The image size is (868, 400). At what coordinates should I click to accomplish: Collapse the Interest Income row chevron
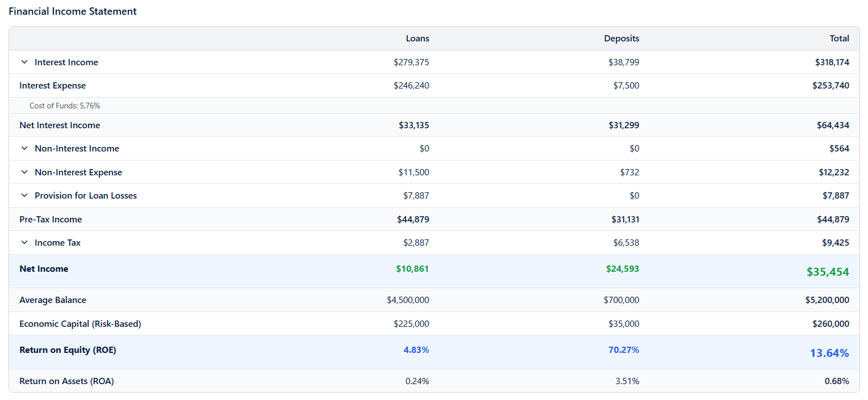(24, 62)
